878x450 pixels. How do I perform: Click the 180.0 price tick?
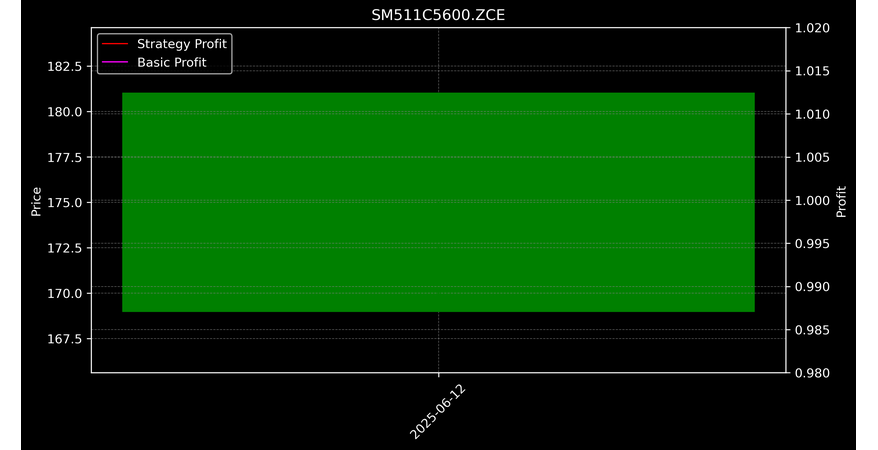coord(64,112)
